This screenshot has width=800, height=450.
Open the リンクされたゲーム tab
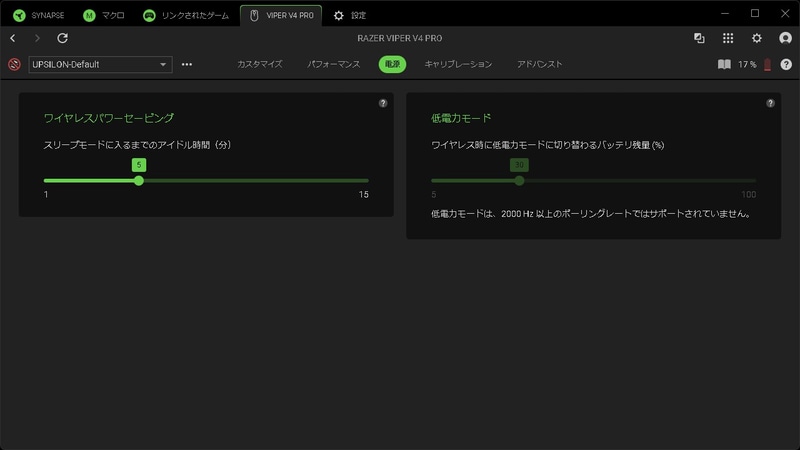(186, 15)
